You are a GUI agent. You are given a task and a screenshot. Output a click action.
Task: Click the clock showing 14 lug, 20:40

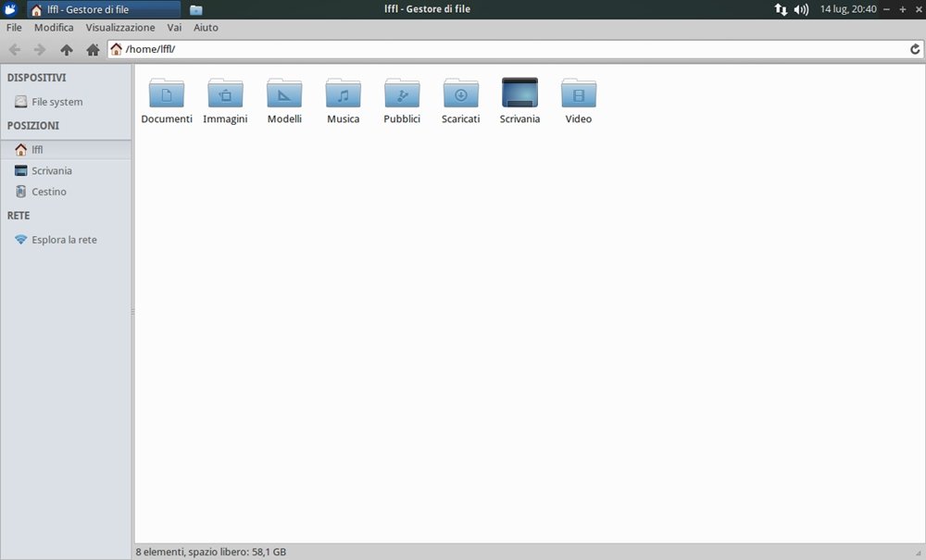tap(848, 9)
